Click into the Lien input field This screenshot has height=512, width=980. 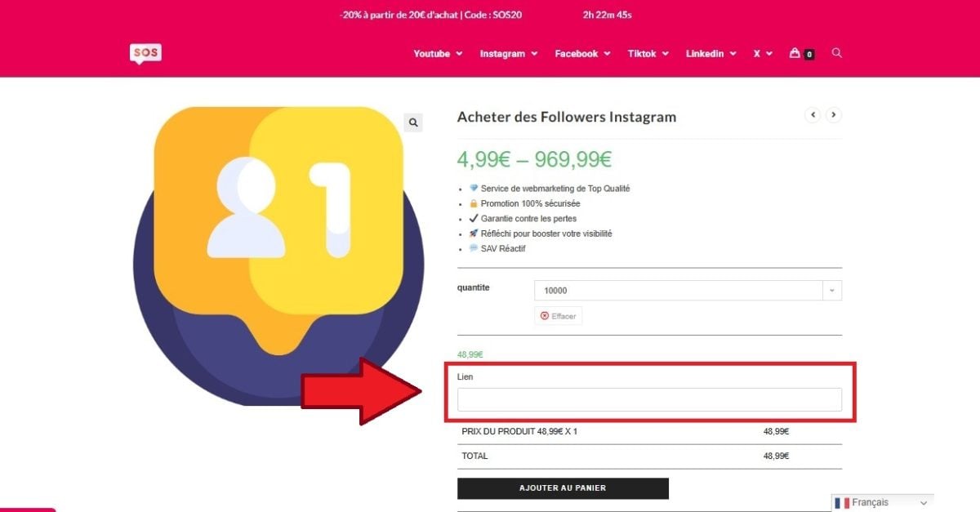[649, 399]
